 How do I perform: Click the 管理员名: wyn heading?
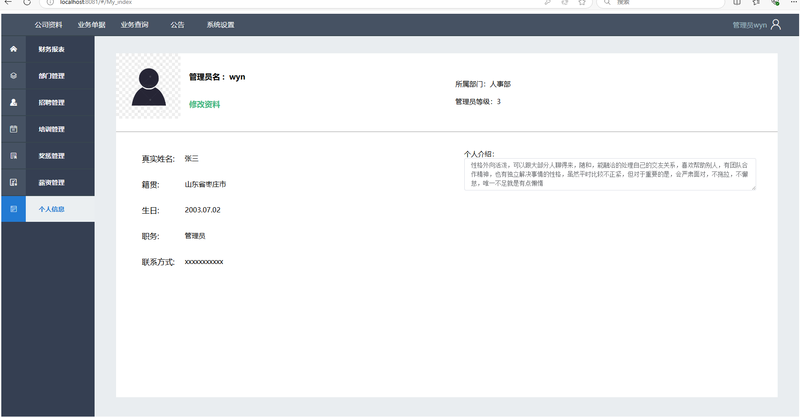point(217,77)
